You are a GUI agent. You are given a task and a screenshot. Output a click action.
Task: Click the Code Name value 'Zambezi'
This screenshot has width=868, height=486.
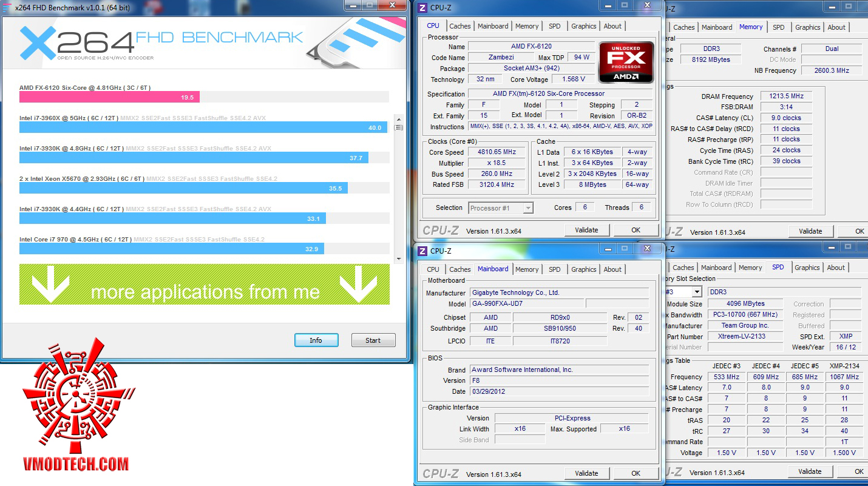[x=501, y=58]
